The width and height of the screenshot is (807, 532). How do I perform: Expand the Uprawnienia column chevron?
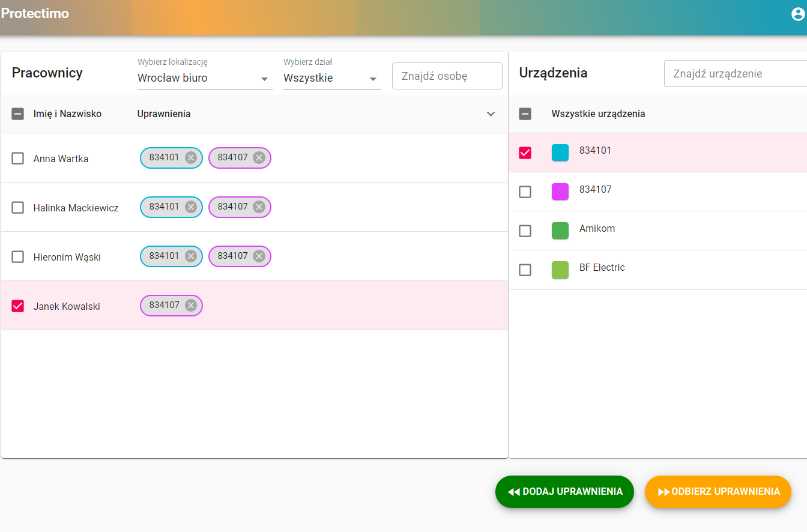click(491, 114)
